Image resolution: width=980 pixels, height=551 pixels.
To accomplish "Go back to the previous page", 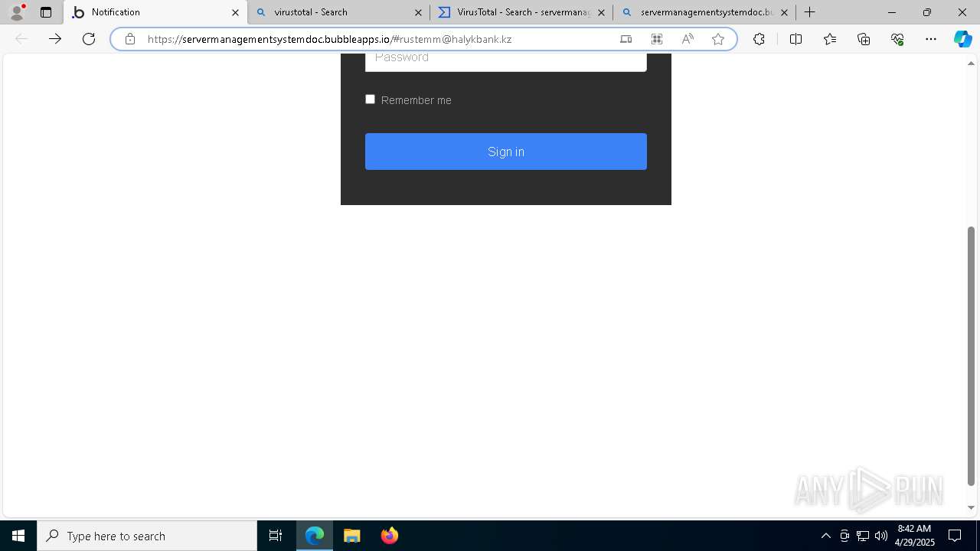I will click(x=21, y=39).
